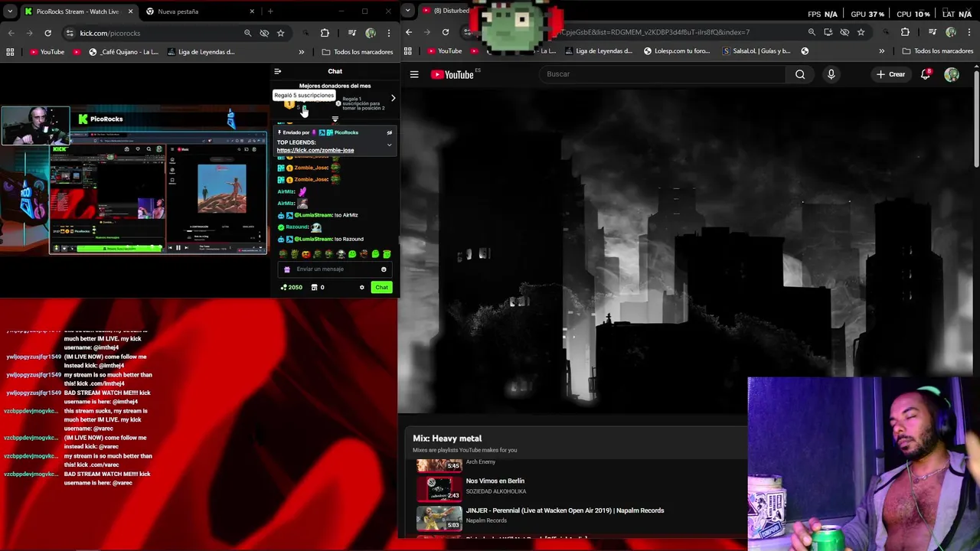980x551 pixels.
Task: Open the Café Quijano bookmark in Kick window
Action: pos(123,52)
